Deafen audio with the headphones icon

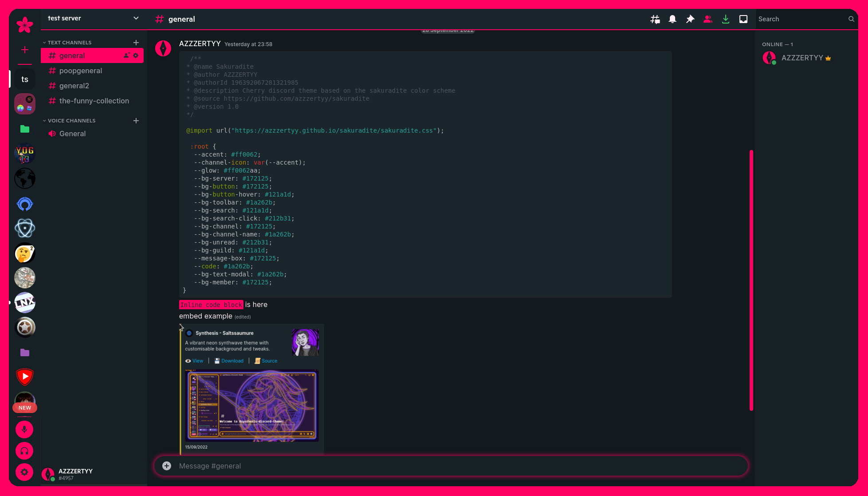point(24,451)
